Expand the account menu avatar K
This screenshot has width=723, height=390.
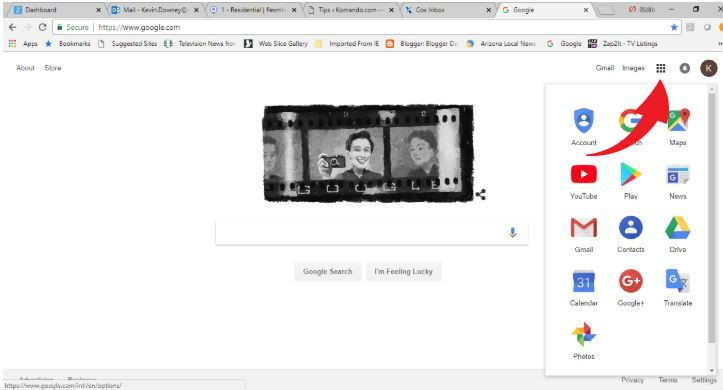[x=709, y=68]
